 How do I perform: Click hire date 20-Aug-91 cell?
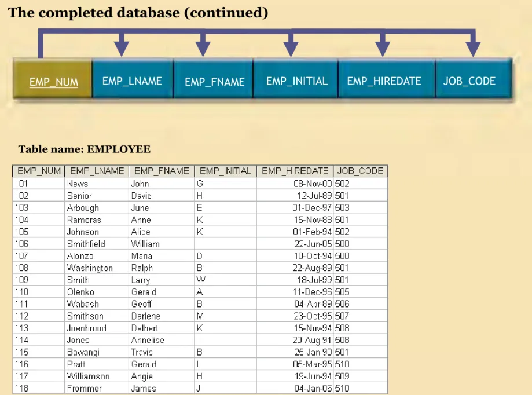[x=295, y=341]
